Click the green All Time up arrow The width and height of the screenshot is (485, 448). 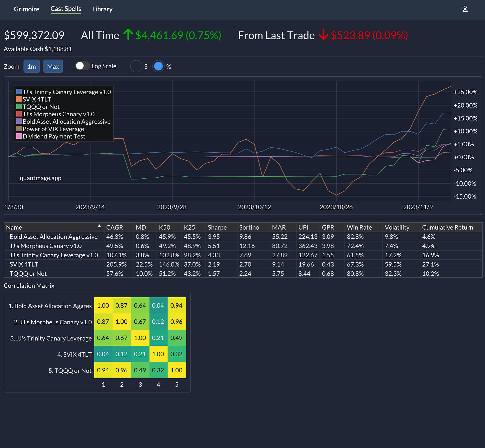[128, 35]
